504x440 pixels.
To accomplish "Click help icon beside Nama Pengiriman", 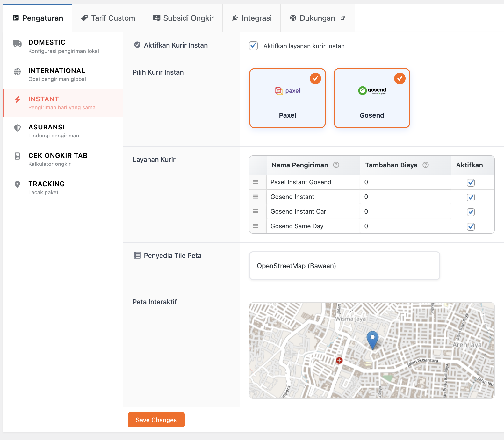I will click(x=336, y=165).
